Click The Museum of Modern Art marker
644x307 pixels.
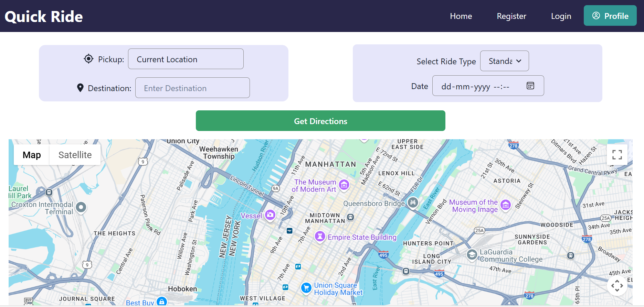(344, 185)
